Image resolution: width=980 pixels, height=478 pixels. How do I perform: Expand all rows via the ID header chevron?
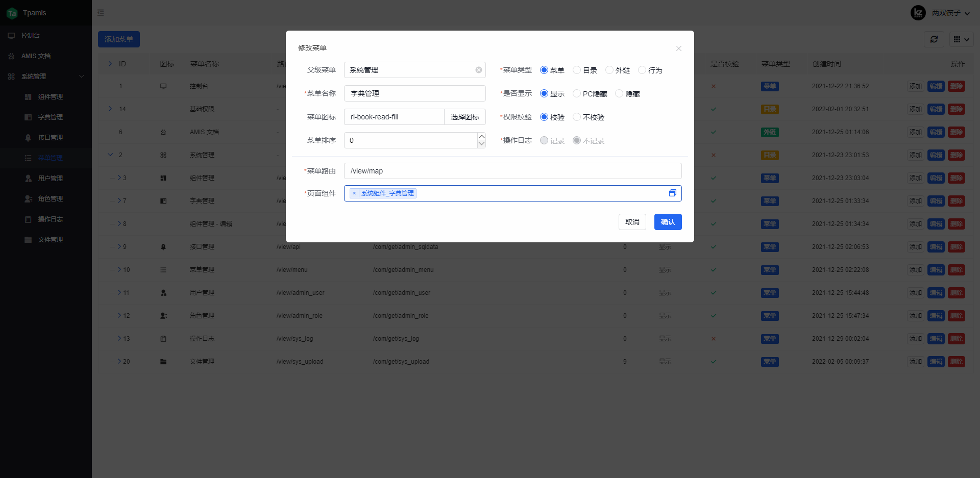pos(110,64)
